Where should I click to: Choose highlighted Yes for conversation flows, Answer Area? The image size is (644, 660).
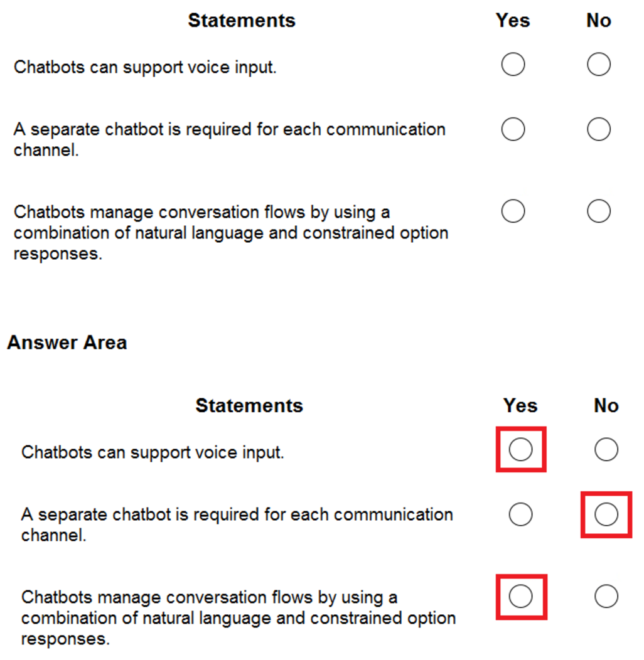click(x=520, y=596)
